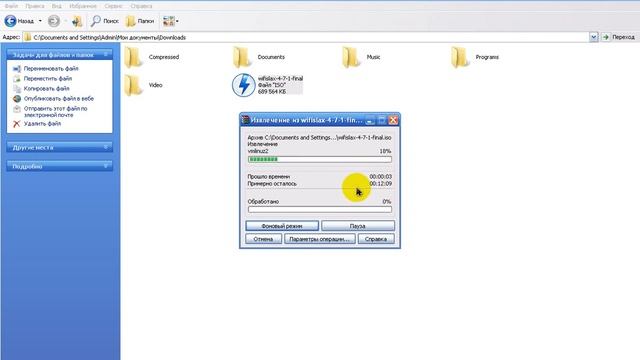Click the Обработано total progress bar

point(320,209)
